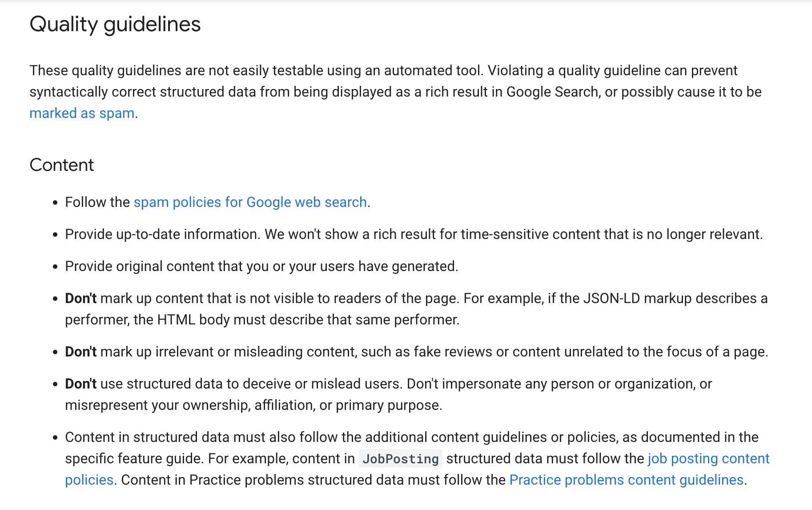Click the line "misrepresent your ownership, affiliation, or primary purpose"
812x510 pixels.
(x=253, y=405)
